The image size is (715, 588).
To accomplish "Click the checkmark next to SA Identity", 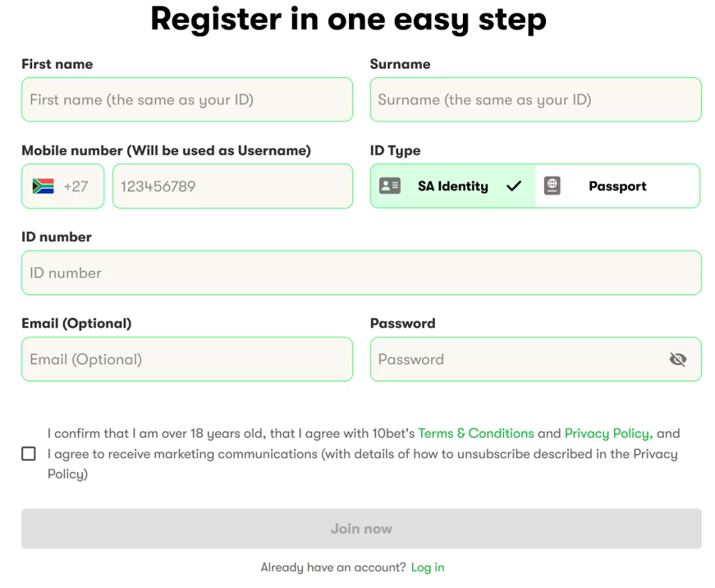I will tap(514, 186).
